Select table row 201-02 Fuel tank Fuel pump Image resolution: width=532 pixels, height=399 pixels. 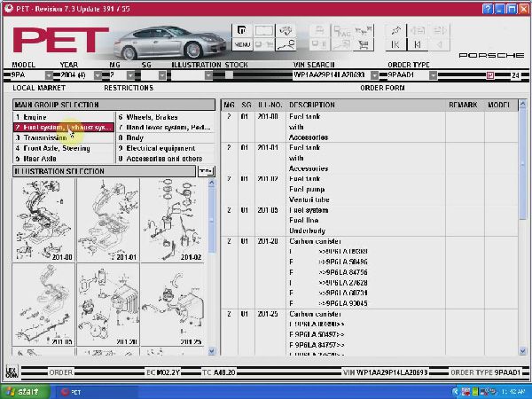[369, 190]
